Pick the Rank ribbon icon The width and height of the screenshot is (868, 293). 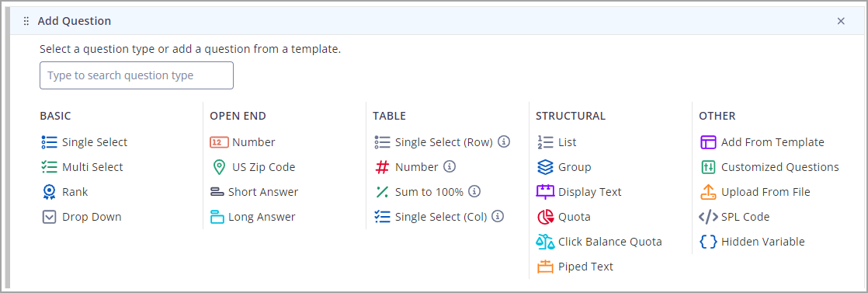(x=49, y=192)
